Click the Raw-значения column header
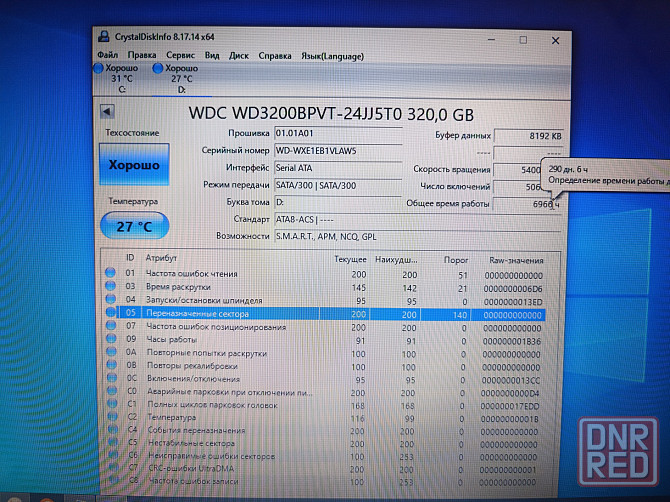The height and width of the screenshot is (502, 670). [516, 260]
